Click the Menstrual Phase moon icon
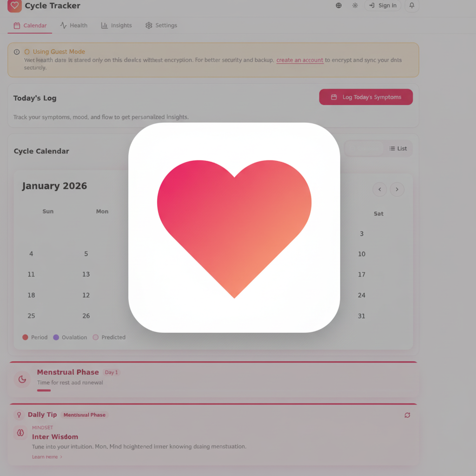476x476 pixels. (22, 379)
